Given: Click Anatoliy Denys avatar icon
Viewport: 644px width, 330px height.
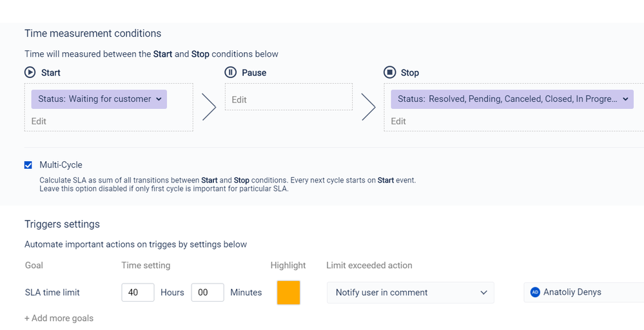Looking at the screenshot, I should pos(535,293).
